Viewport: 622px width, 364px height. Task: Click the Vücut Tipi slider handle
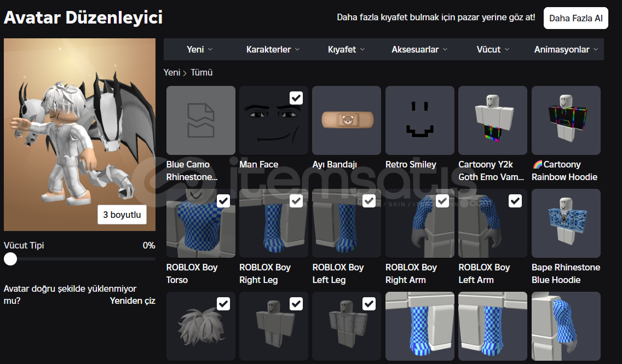point(10,259)
